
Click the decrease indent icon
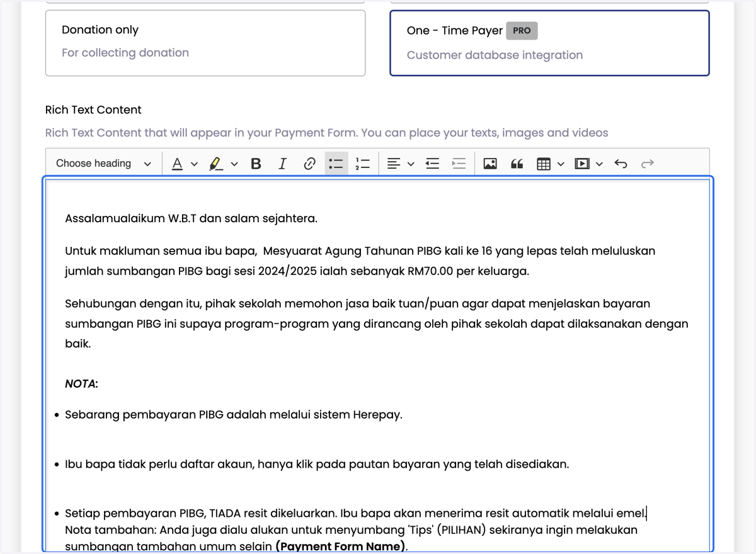pyautogui.click(x=432, y=164)
